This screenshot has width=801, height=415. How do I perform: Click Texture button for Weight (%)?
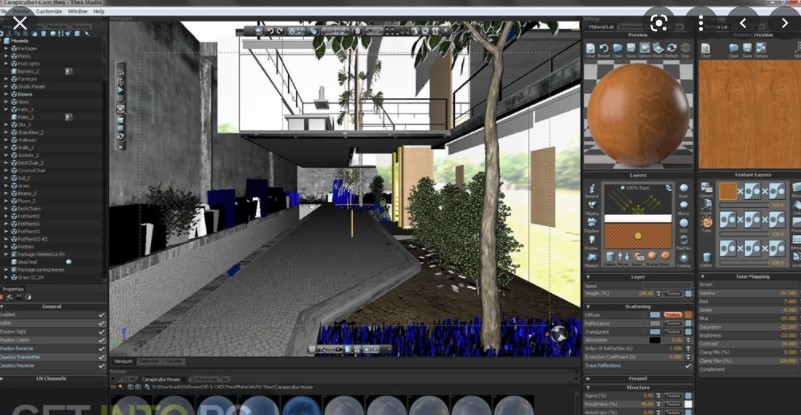click(x=673, y=294)
